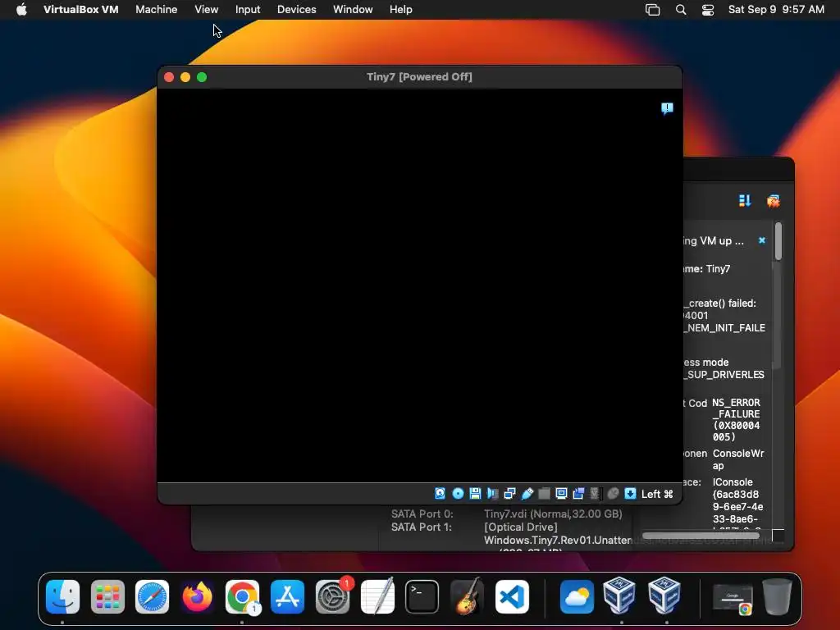Click the 'Tiny7 [Powered Off]' window title
The width and height of the screenshot is (840, 630).
tap(419, 76)
